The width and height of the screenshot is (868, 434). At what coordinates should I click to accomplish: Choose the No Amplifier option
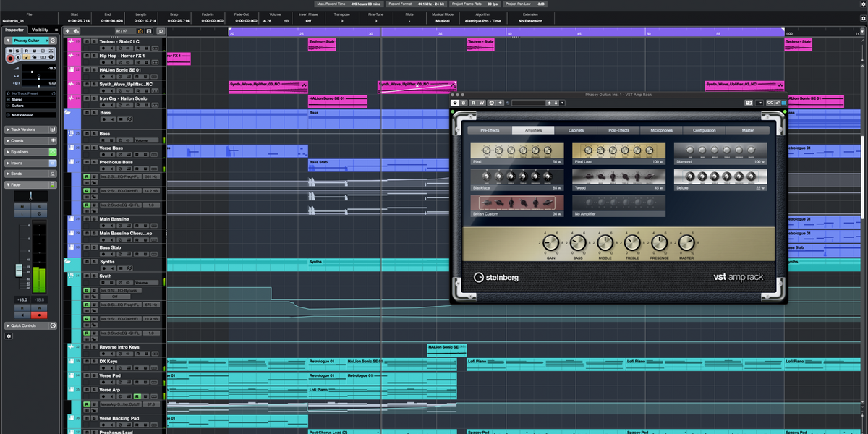coord(618,205)
